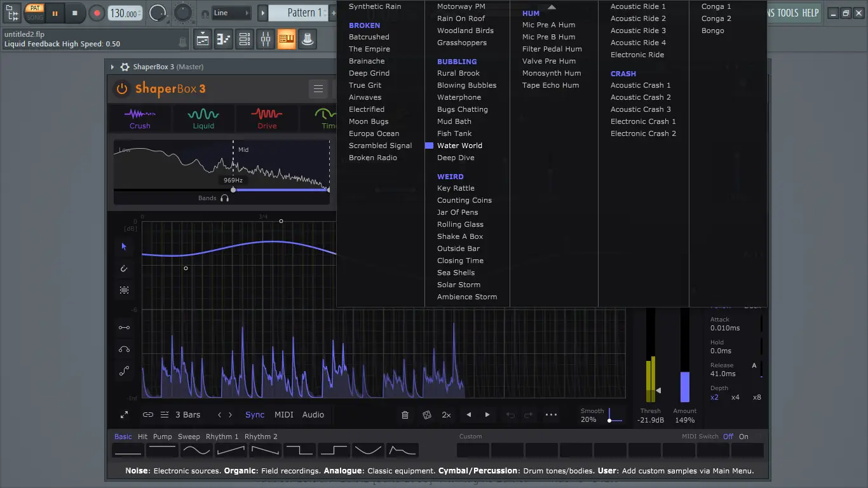868x488 pixels.
Task: Open the three-dot more options menu
Action: pyautogui.click(x=551, y=415)
